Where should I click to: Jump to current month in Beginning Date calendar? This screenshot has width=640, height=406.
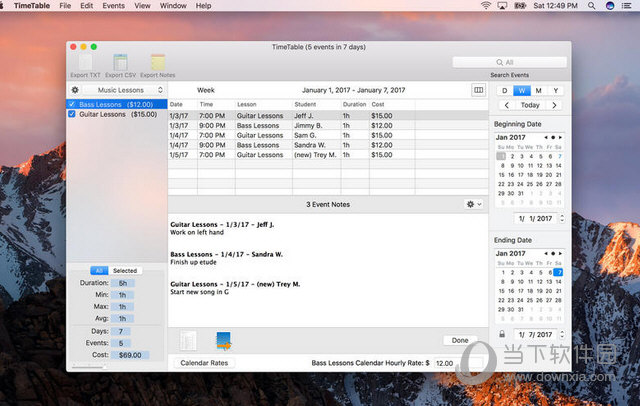pos(553,138)
